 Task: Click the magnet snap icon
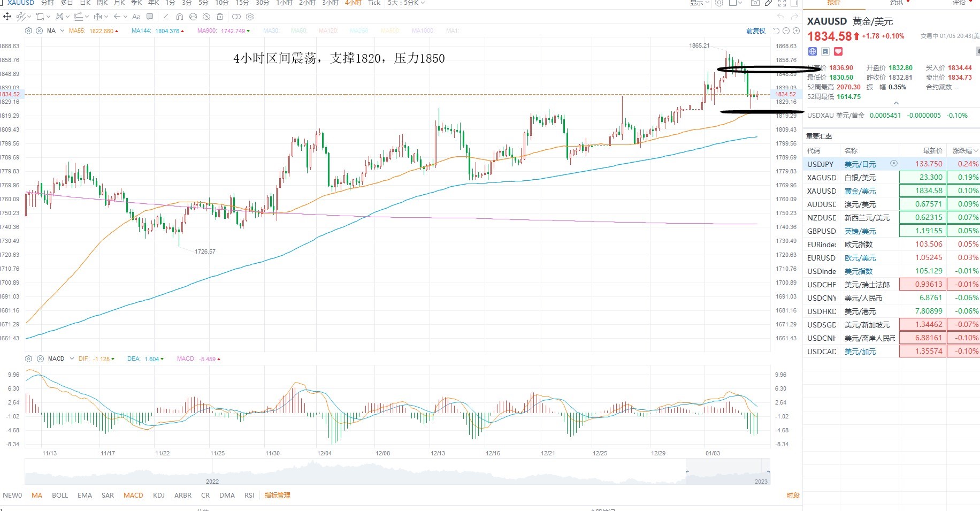179,17
